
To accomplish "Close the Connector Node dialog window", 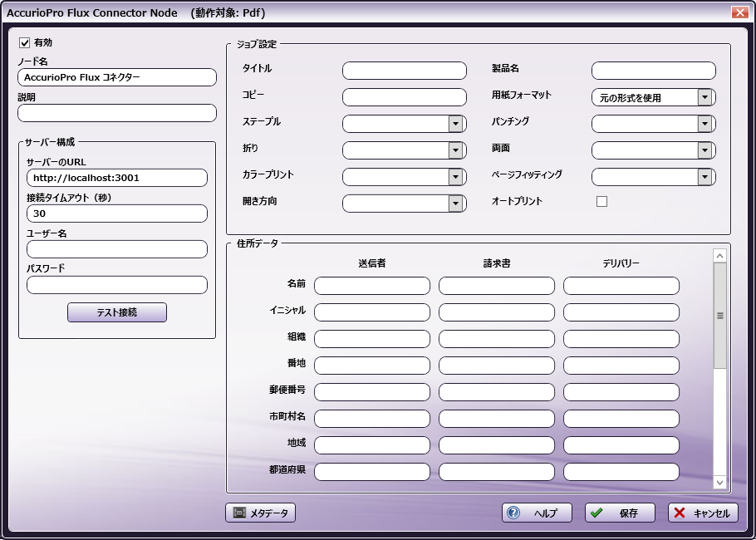I will pyautogui.click(x=739, y=12).
